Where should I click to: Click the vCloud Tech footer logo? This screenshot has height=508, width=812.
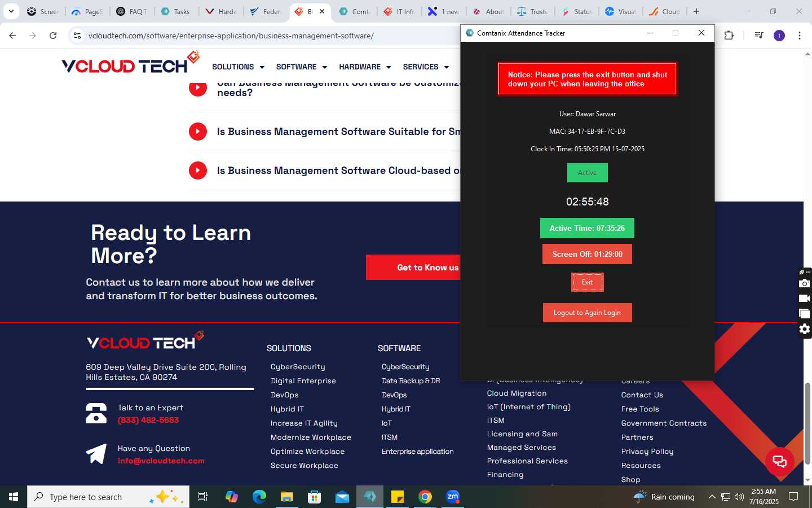pyautogui.click(x=145, y=341)
